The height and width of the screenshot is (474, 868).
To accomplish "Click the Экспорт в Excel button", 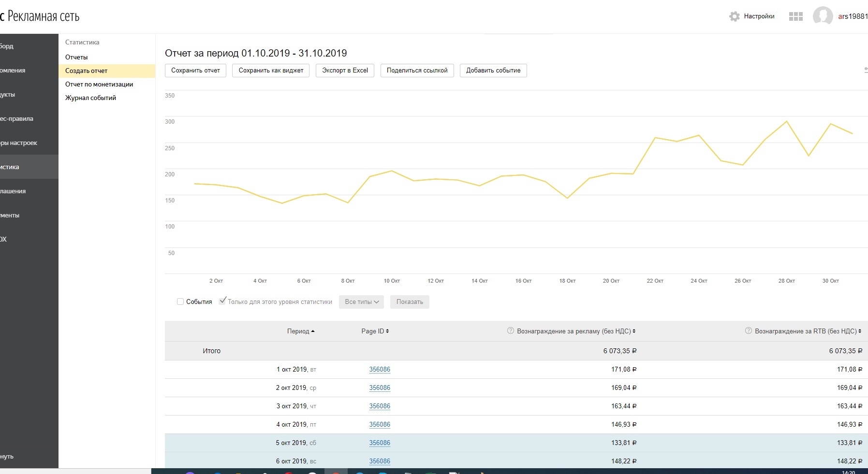I will click(x=345, y=71).
